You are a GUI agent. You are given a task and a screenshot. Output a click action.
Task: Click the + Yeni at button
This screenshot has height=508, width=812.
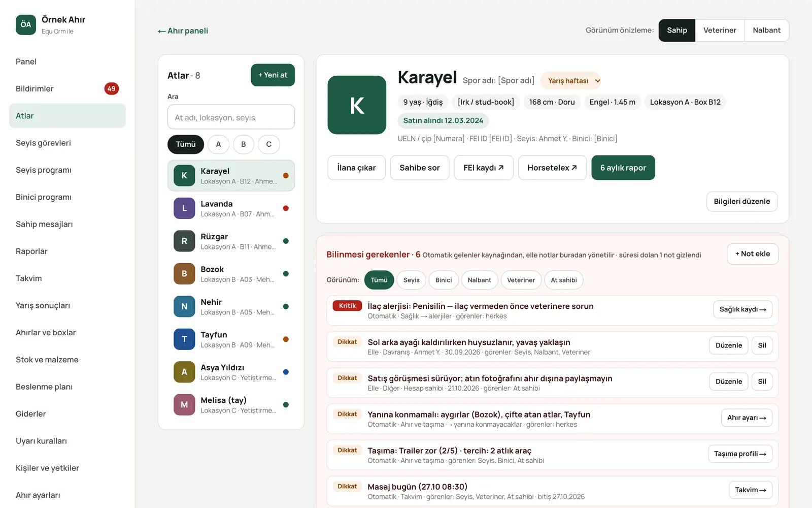pos(273,75)
